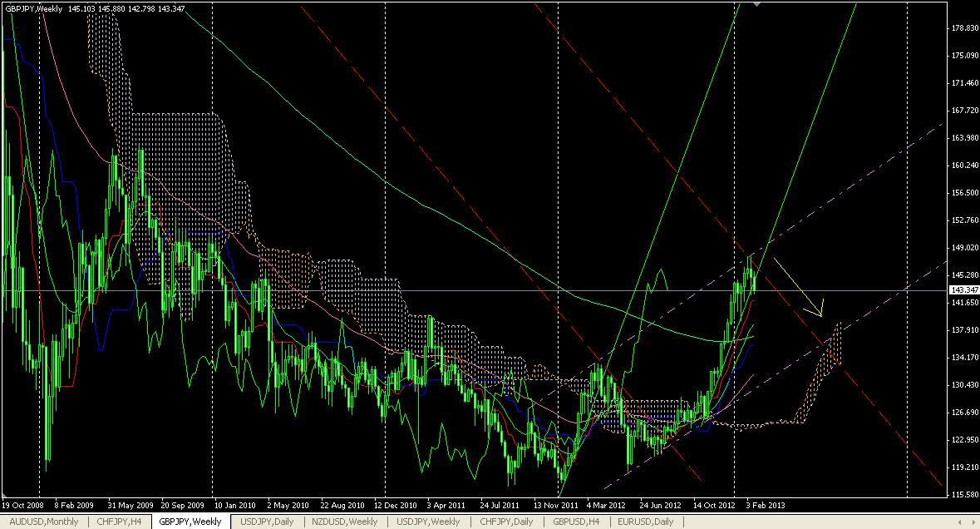Switch to the GBPUSD,H4 chart tab

pos(576,522)
